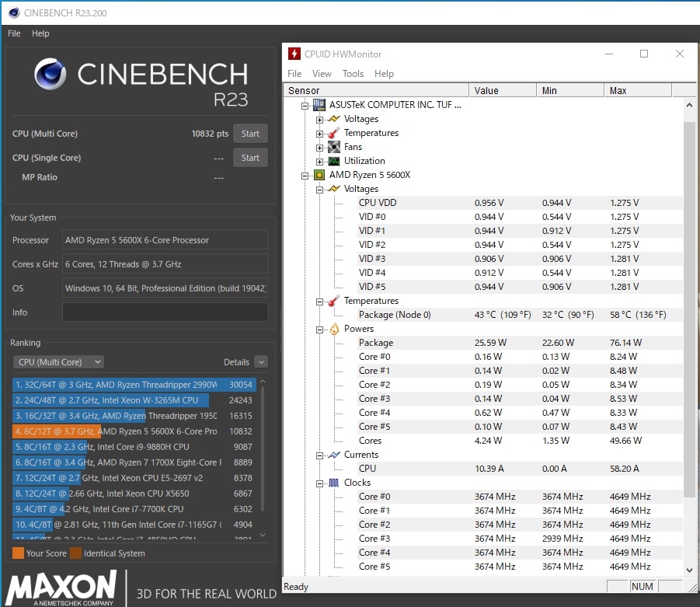The image size is (700, 607).
Task: Click the motherboard Temperatures thermometer icon
Action: click(333, 133)
